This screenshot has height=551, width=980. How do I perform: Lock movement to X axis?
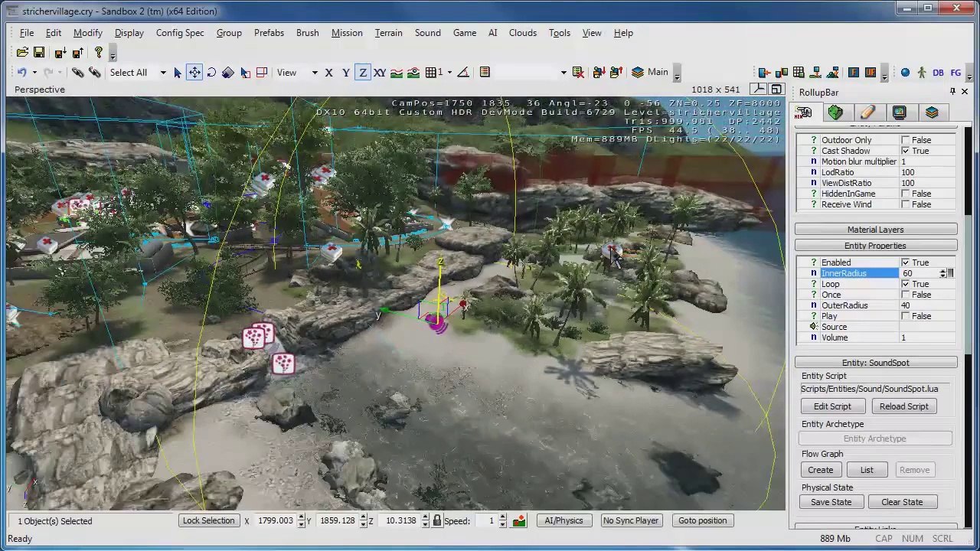(328, 72)
